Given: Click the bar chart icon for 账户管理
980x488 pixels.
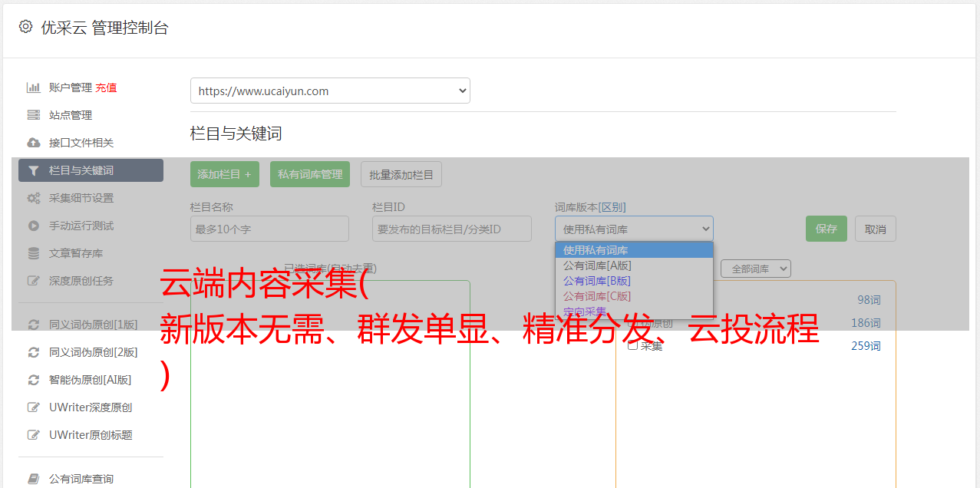Looking at the screenshot, I should coord(34,87).
